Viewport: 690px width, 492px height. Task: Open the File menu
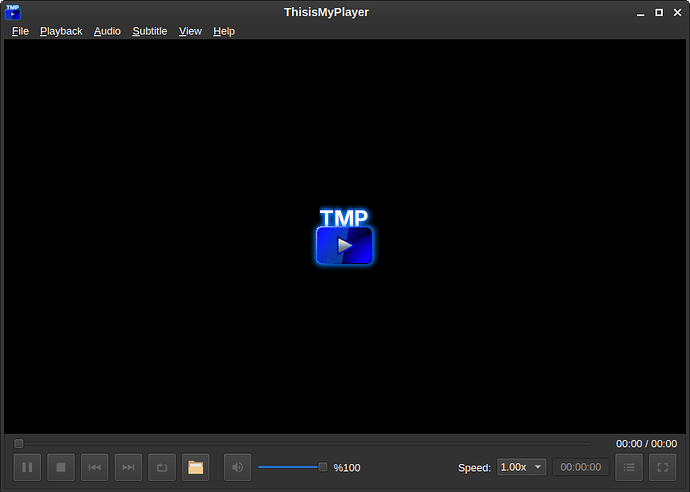[x=20, y=31]
